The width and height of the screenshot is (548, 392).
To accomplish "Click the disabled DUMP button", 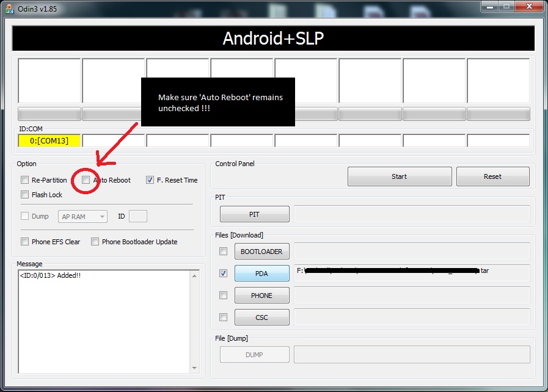I will click(x=254, y=355).
